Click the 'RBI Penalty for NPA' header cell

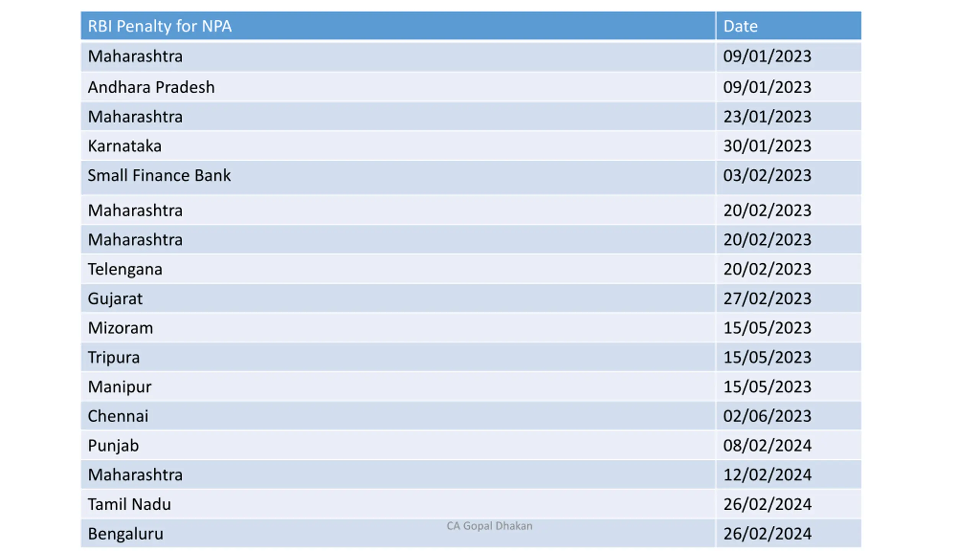click(x=398, y=26)
